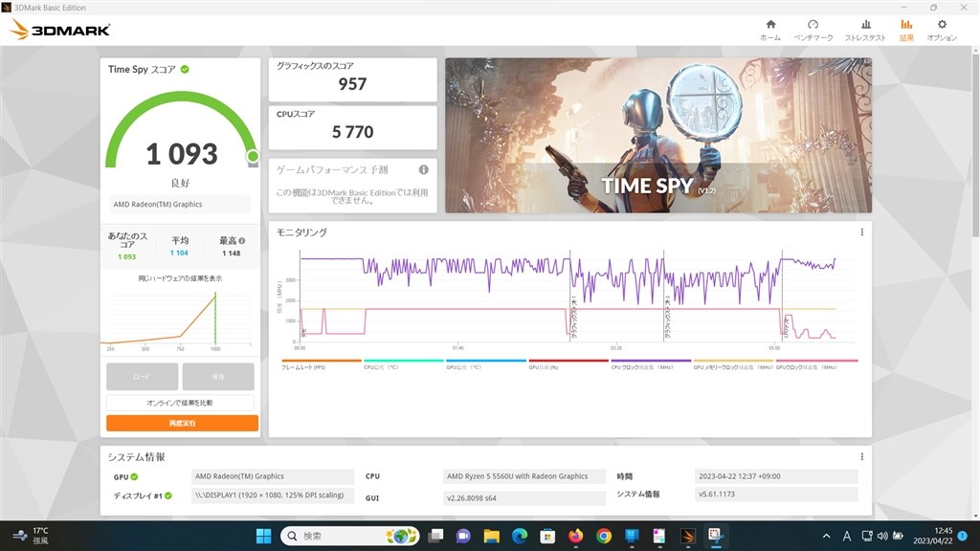Click the time field 2023-04-22 12:37
The width and height of the screenshot is (980, 551).
(776, 476)
